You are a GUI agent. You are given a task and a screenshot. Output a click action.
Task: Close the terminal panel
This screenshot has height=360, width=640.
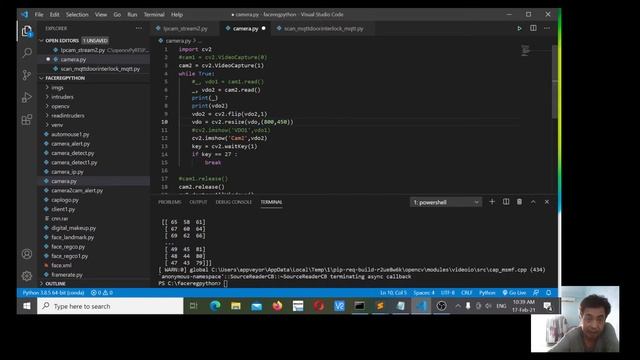pyautogui.click(x=547, y=202)
